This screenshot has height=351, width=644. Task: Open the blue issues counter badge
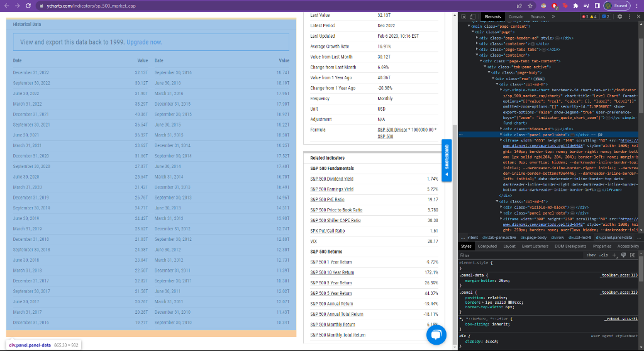point(606,17)
